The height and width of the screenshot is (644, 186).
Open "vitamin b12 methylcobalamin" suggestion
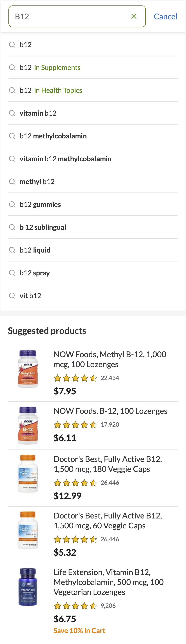(66, 158)
